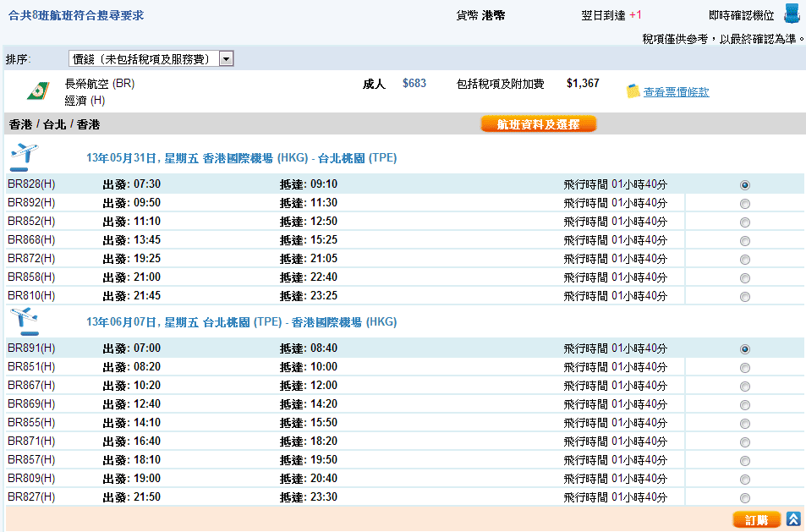
Task: Click the folder icon beside fare rules
Action: click(633, 91)
